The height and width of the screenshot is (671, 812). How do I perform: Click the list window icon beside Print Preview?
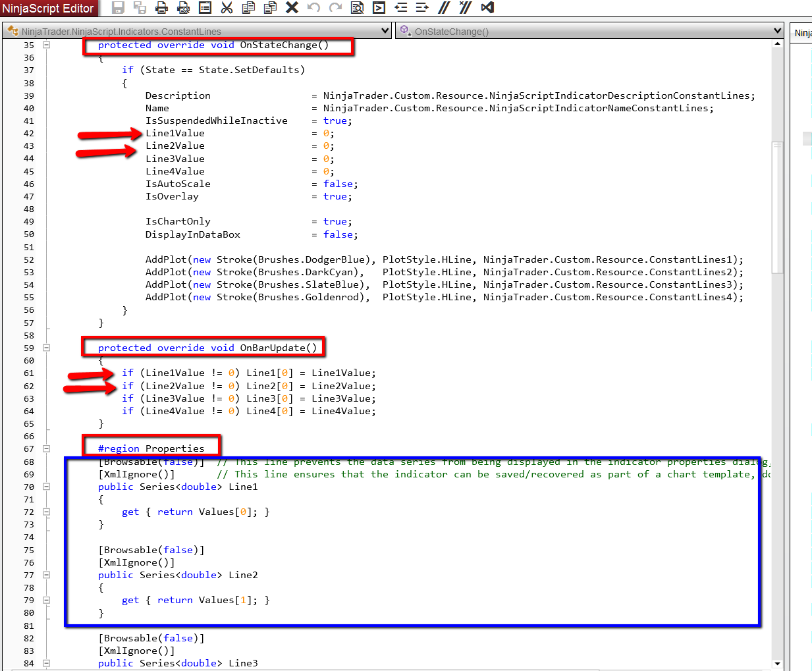205,7
